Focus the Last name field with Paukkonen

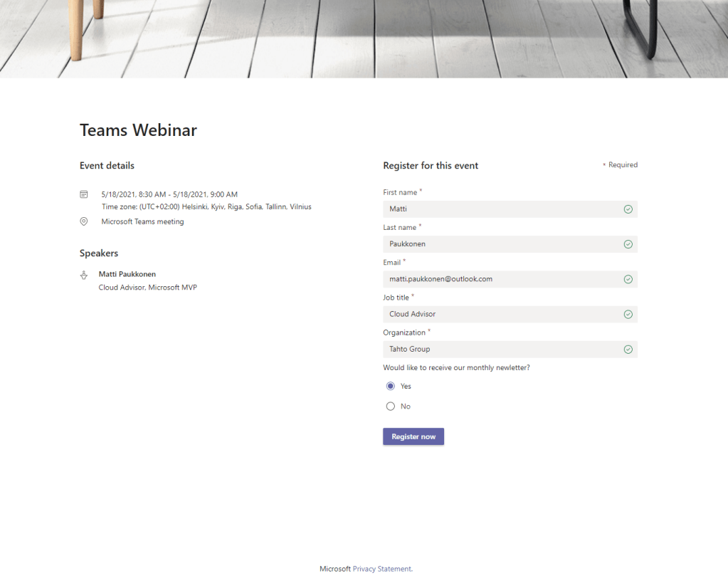[x=498, y=244]
